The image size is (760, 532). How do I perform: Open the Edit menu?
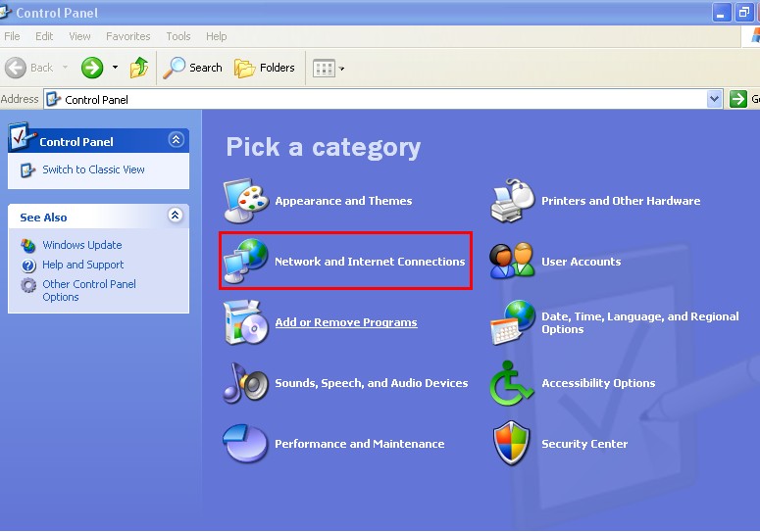[x=44, y=36]
